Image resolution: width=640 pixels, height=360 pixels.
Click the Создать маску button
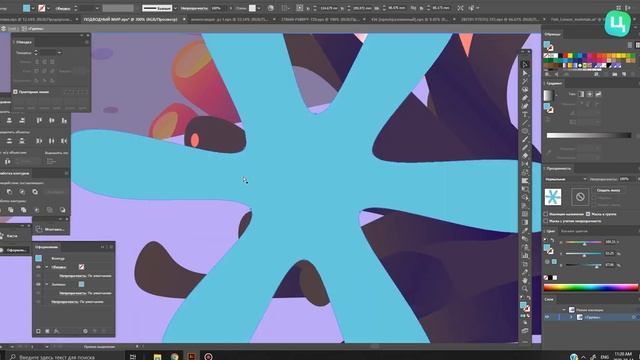[608, 190]
